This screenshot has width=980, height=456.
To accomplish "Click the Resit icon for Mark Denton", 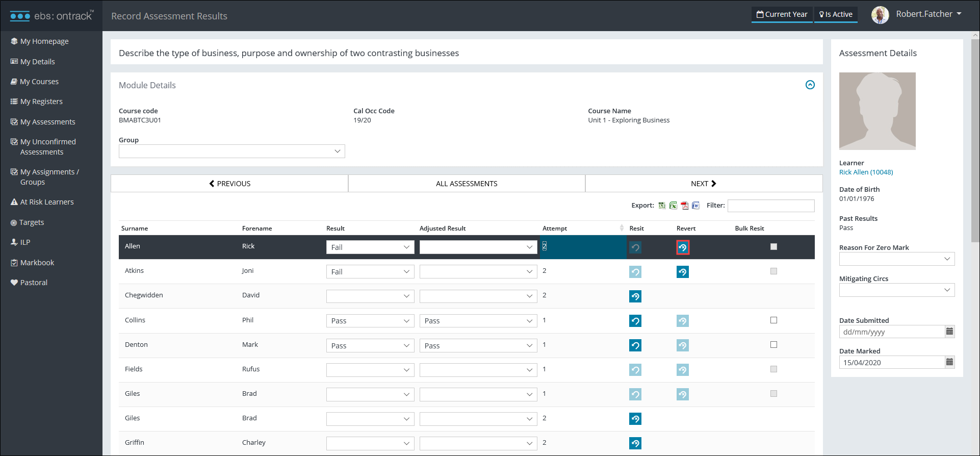I will 635,345.
